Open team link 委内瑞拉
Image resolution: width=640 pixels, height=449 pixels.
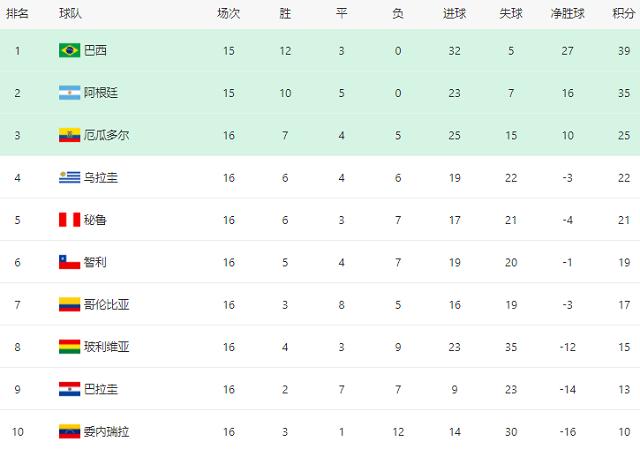[107, 431]
